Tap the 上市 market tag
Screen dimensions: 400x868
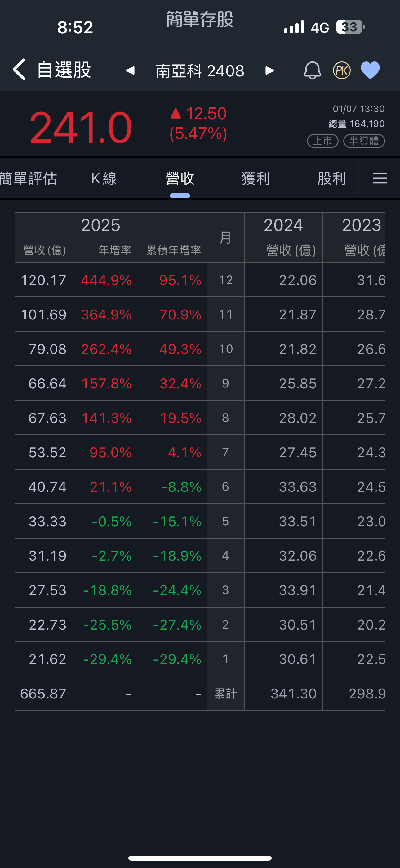[322, 141]
